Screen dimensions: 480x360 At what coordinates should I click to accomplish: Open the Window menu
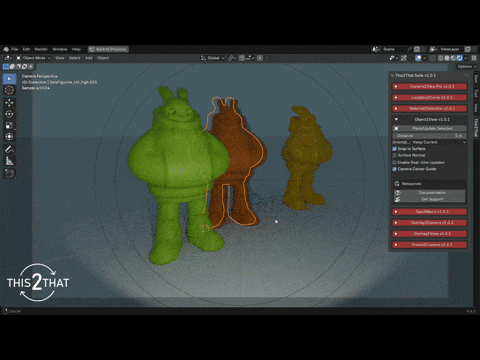[60, 49]
